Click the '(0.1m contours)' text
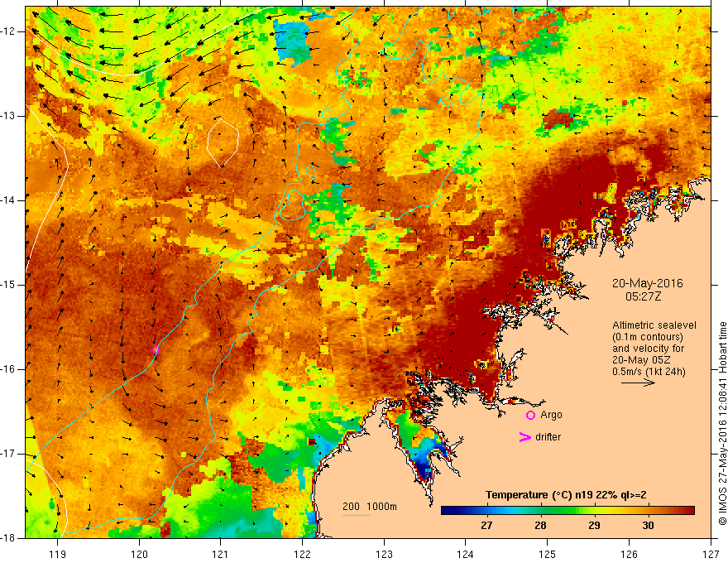Image resolution: width=728 pixels, height=563 pixels. pyautogui.click(x=648, y=337)
